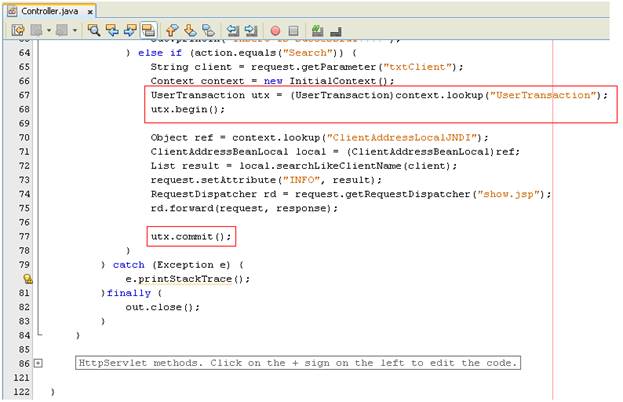
Task: Click 'searchLikeClientName' method call
Action: point(339,166)
